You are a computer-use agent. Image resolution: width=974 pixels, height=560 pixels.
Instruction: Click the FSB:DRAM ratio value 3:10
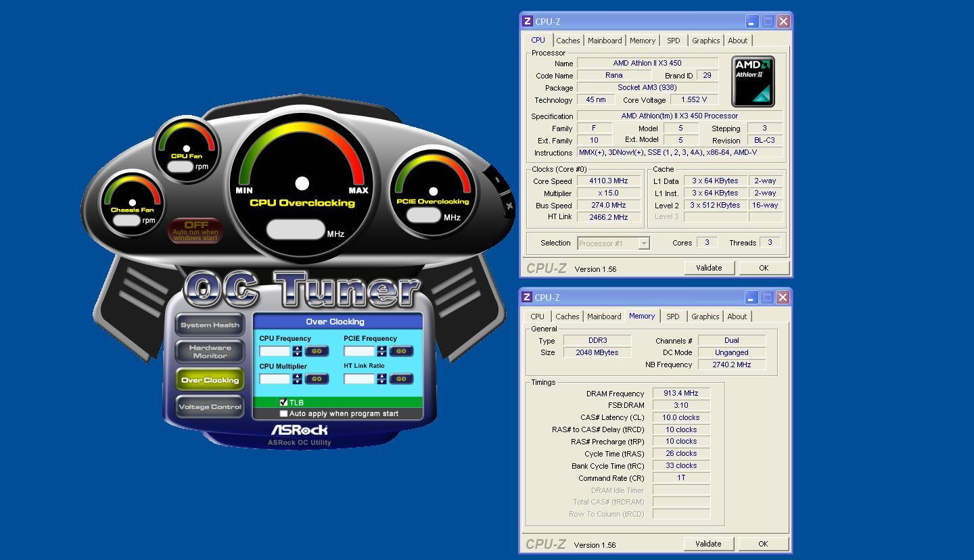681,405
